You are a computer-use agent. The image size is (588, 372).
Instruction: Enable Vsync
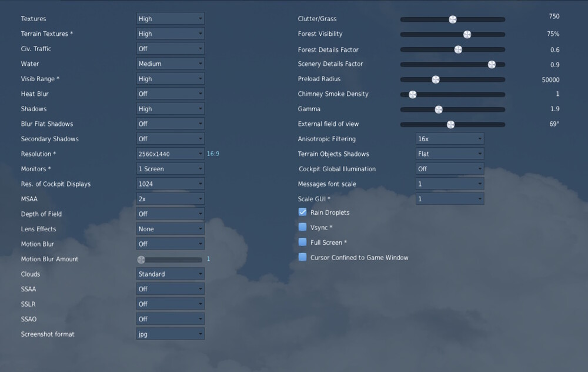(x=302, y=227)
